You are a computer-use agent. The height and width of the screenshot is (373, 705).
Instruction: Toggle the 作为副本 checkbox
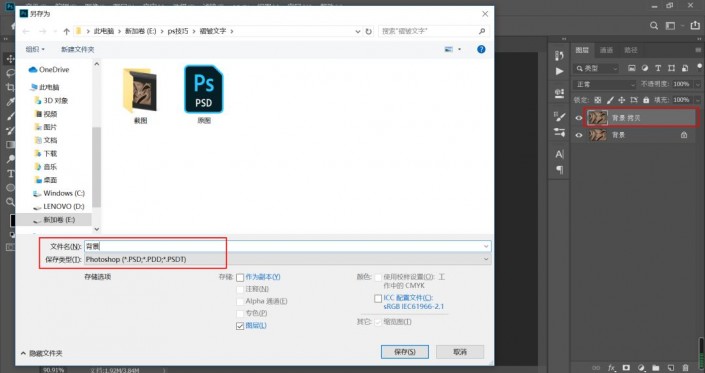(240, 277)
